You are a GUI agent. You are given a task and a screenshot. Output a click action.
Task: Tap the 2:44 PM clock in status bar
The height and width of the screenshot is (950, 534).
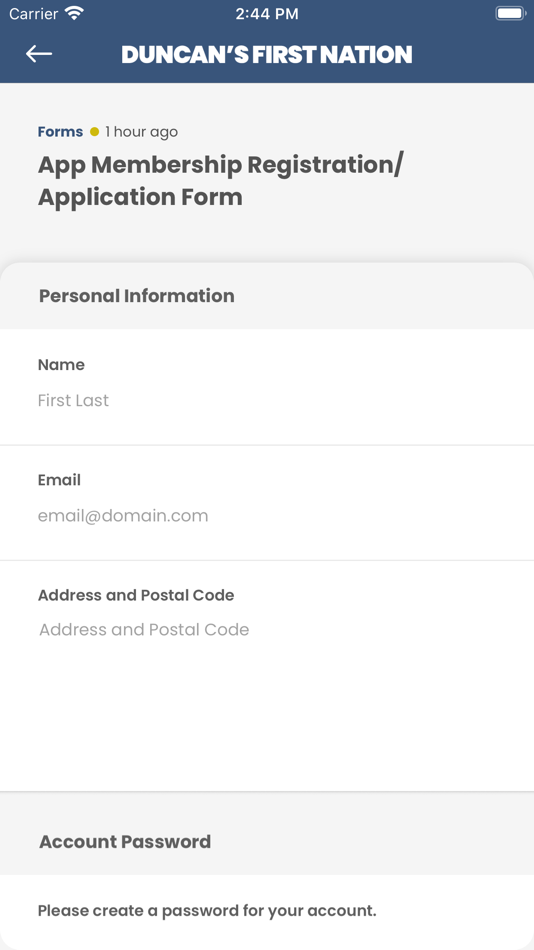[x=267, y=14]
